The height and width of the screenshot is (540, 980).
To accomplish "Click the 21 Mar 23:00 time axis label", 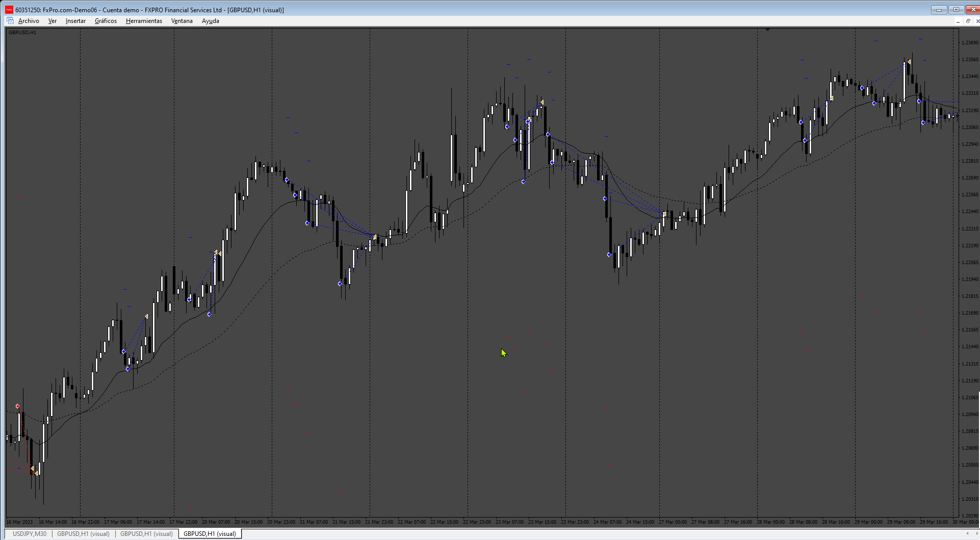I will coord(379,522).
